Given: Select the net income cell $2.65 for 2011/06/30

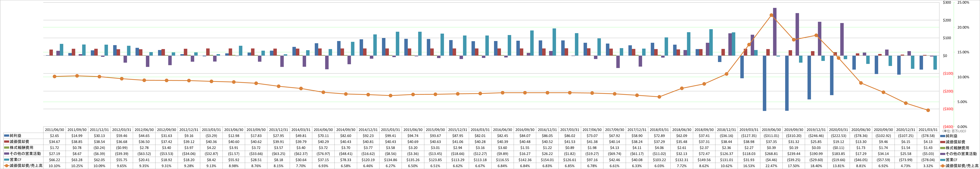Looking at the screenshot, I should [54, 136].
